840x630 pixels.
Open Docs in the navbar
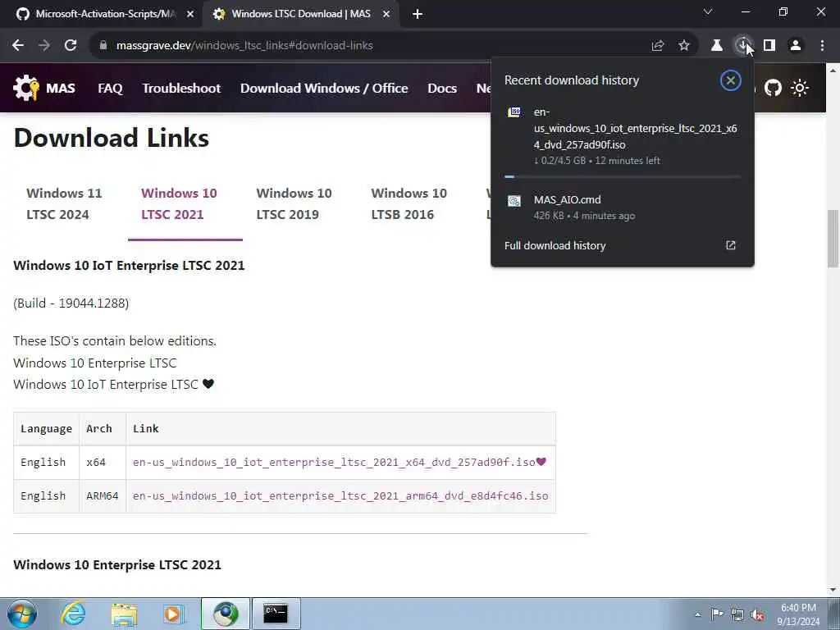point(442,88)
